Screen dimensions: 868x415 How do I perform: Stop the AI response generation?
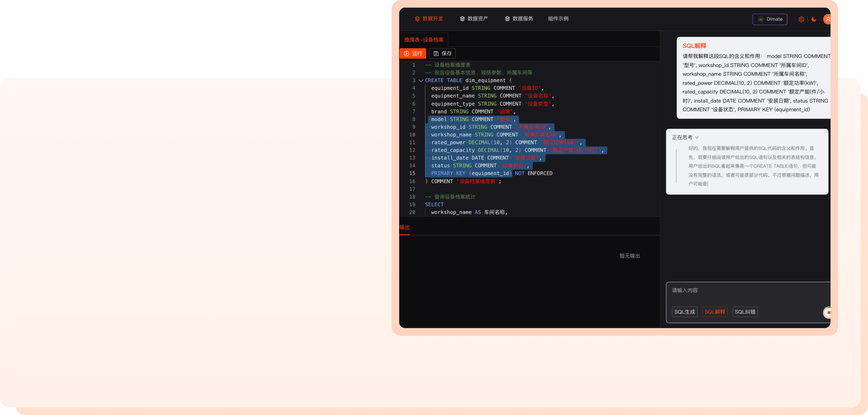click(828, 312)
